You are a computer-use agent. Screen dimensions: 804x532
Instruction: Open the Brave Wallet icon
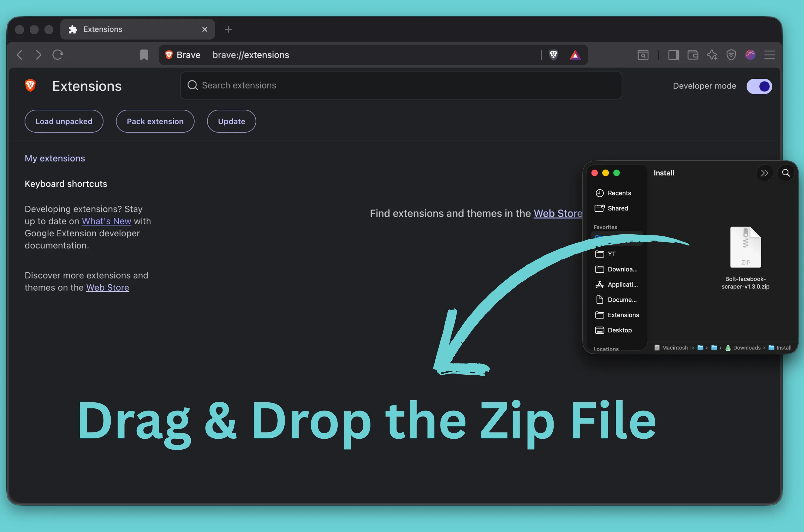693,55
